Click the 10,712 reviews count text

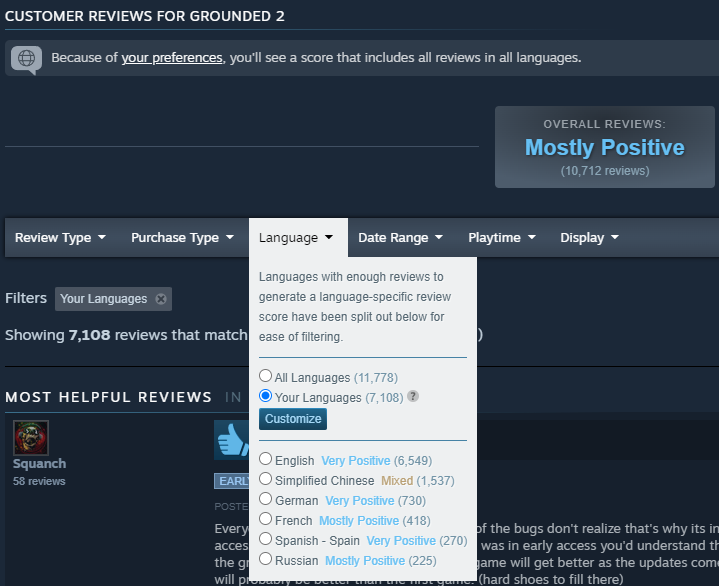[x=605, y=171]
